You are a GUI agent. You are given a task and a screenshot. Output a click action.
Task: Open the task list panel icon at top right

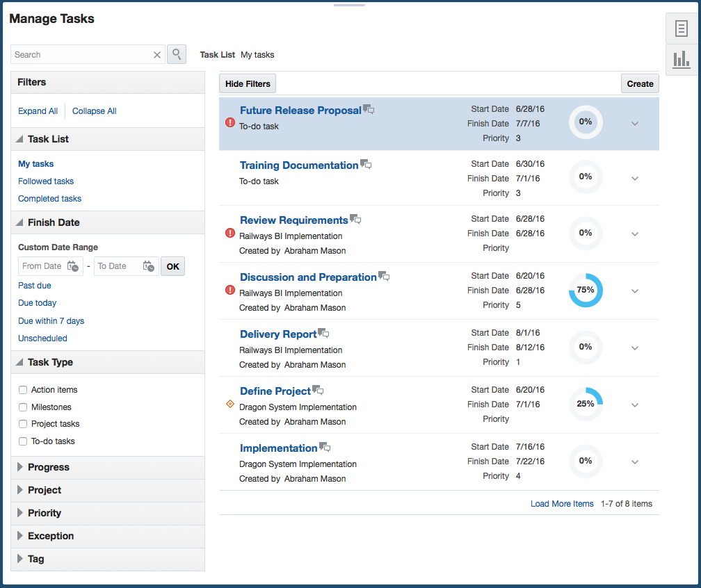pos(682,29)
